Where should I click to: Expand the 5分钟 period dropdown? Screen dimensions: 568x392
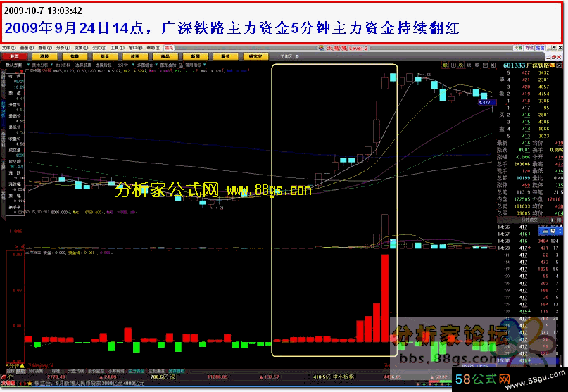[133, 65]
